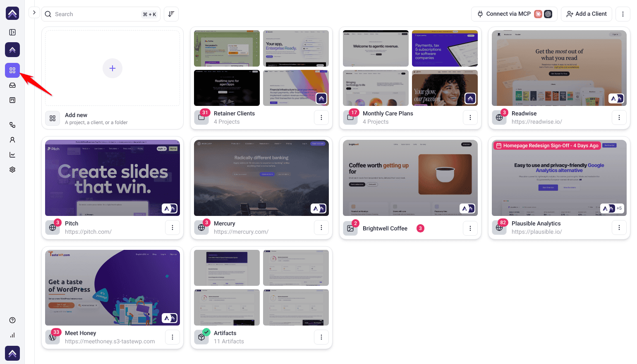Open Meet Honey three-dot menu
Screen dimensions: 637x364
point(172,337)
